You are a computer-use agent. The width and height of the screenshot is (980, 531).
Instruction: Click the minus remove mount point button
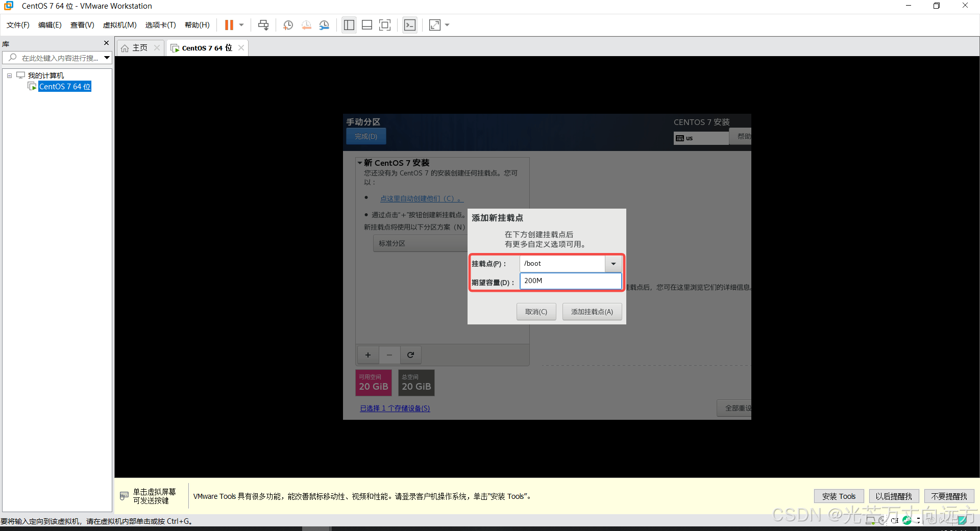389,355
